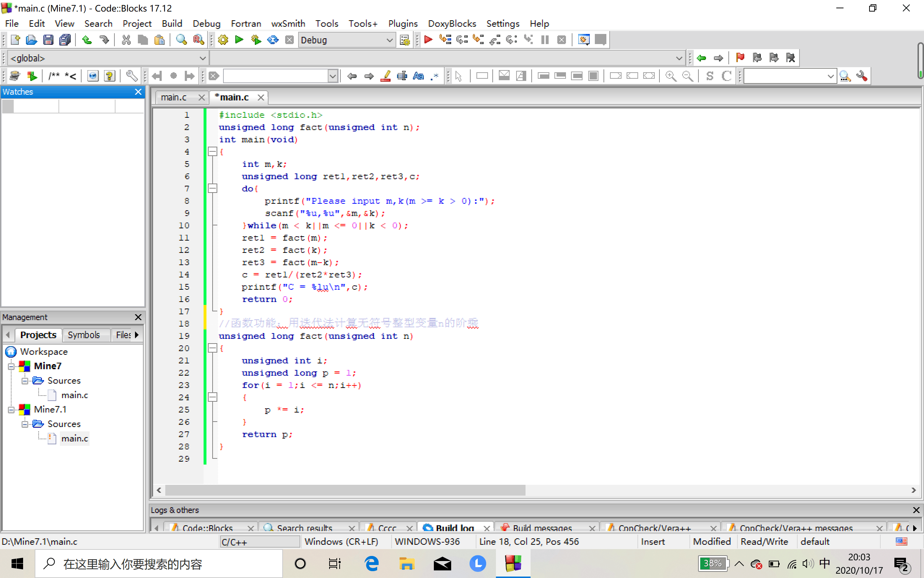Collapse the do-loop fold at line 7

pyautogui.click(x=213, y=188)
